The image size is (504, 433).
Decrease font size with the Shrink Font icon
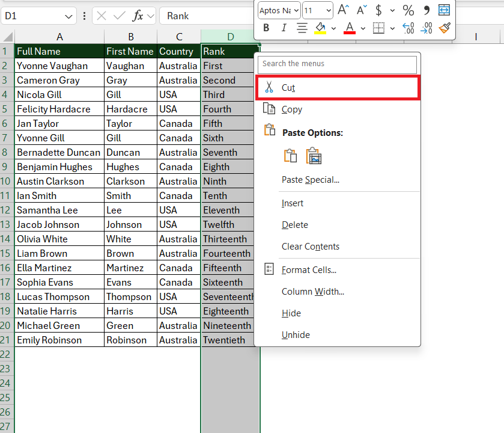click(362, 10)
